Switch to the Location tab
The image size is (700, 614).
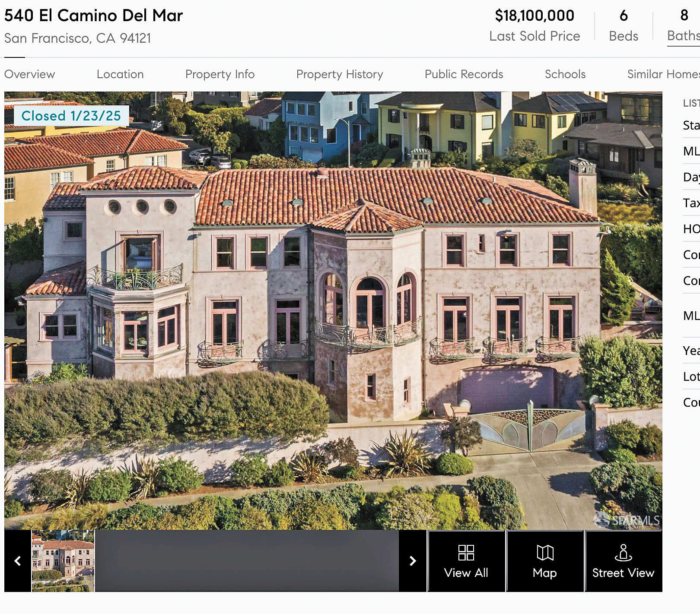(120, 74)
